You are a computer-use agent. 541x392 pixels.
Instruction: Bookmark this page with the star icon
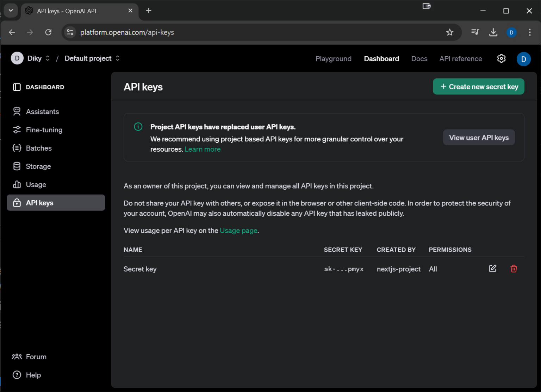pos(449,32)
